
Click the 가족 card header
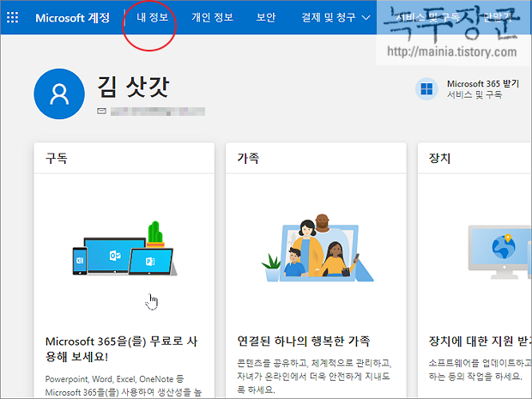pyautogui.click(x=316, y=158)
